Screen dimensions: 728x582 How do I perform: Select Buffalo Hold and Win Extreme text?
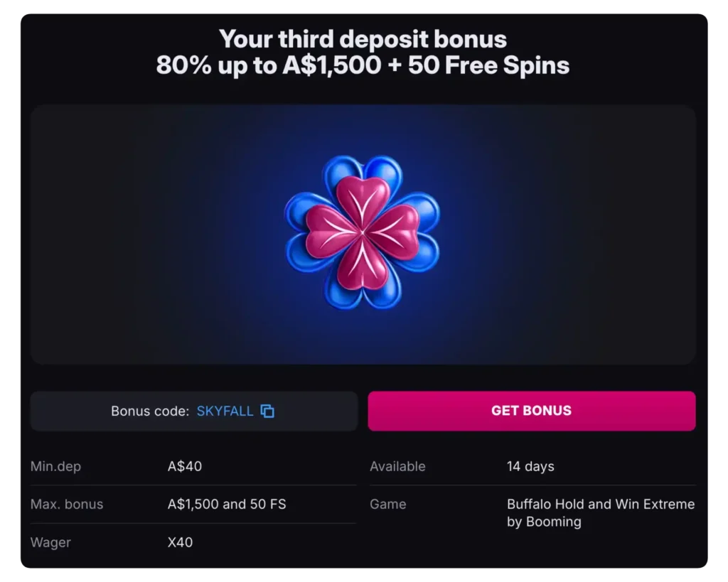point(601,505)
